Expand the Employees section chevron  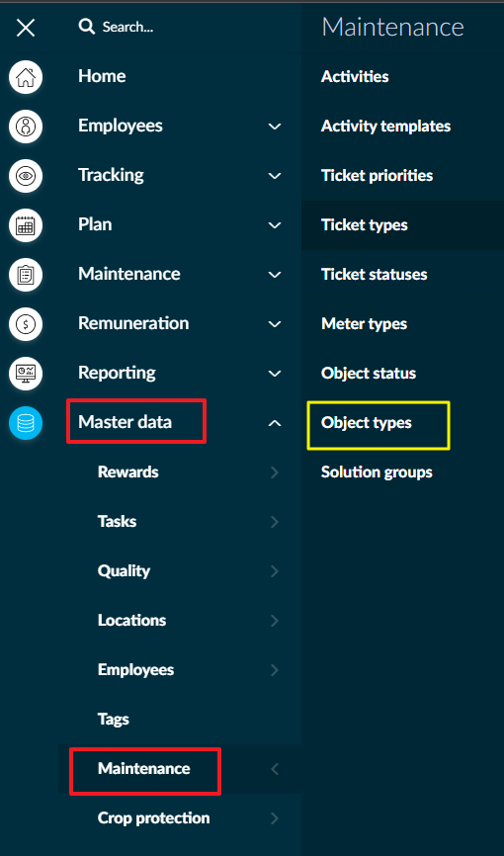tap(275, 127)
